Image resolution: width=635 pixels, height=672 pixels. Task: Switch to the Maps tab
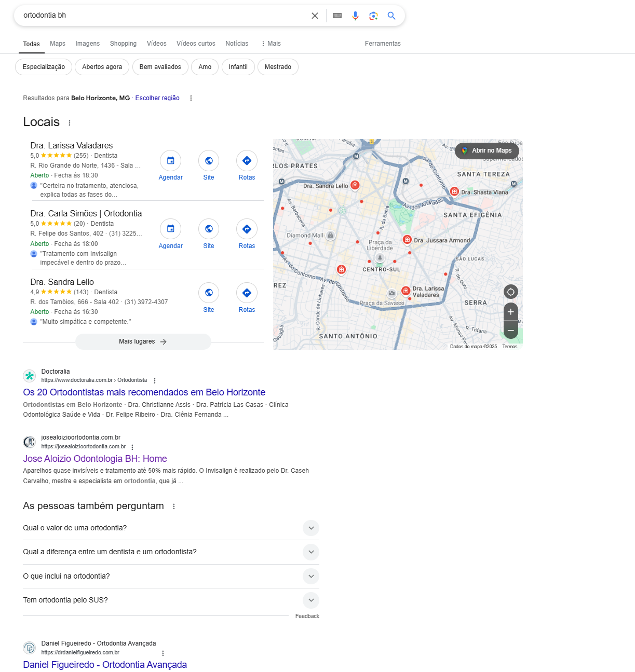(58, 44)
